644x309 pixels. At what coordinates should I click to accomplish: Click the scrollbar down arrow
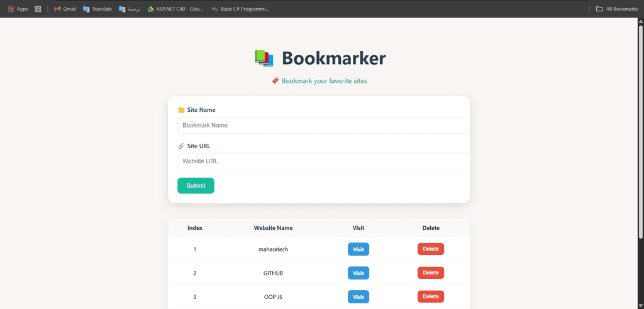[640, 306]
